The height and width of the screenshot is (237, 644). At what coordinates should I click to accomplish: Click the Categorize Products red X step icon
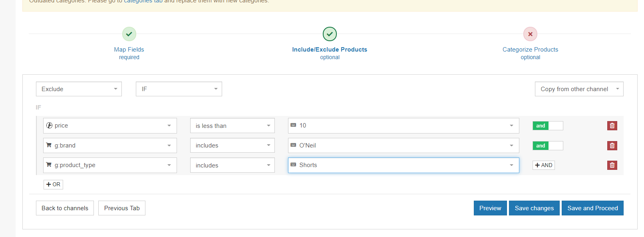coord(530,34)
